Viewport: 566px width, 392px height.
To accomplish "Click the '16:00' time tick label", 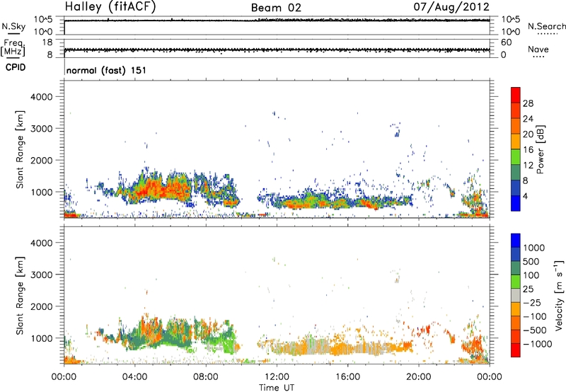I will click(x=347, y=377).
